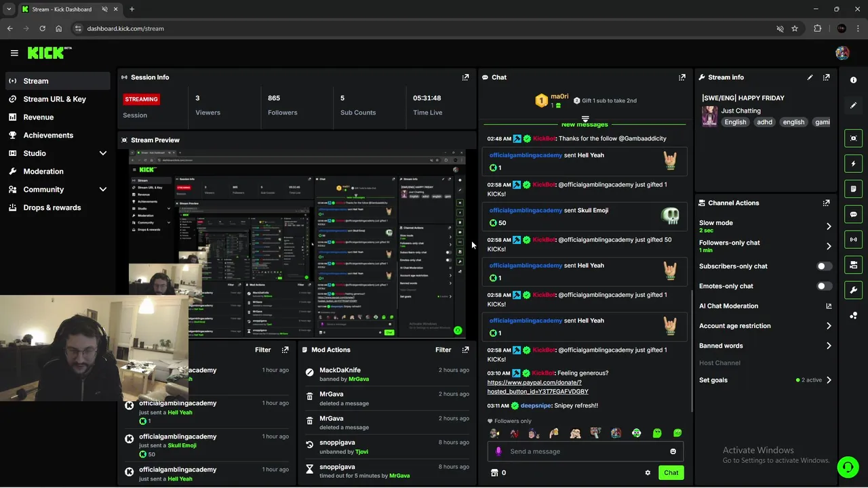Toggle Subscribers-only chat switch

tap(824, 266)
